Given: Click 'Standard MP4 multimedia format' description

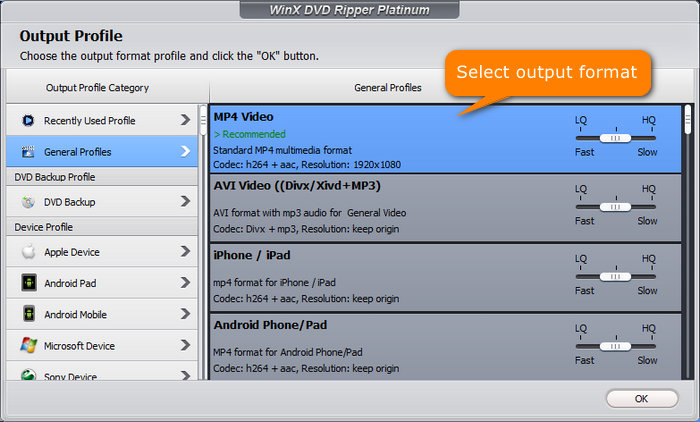Looking at the screenshot, I should (x=283, y=150).
